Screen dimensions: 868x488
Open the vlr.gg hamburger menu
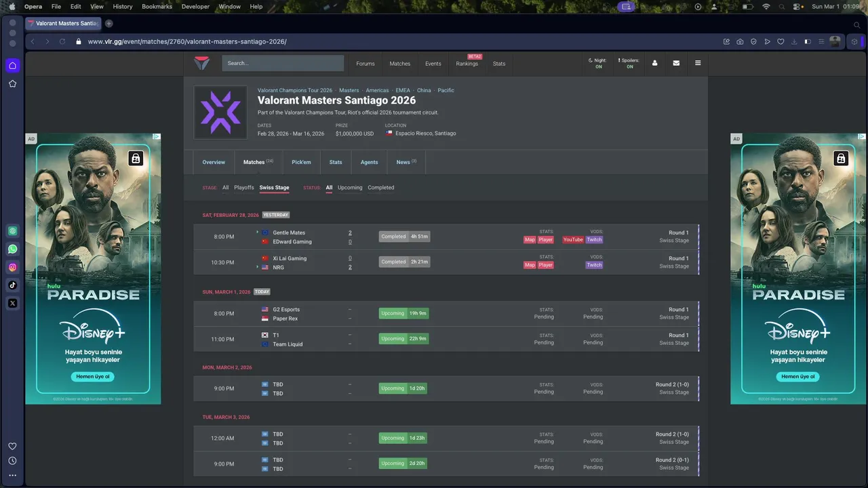coord(698,63)
